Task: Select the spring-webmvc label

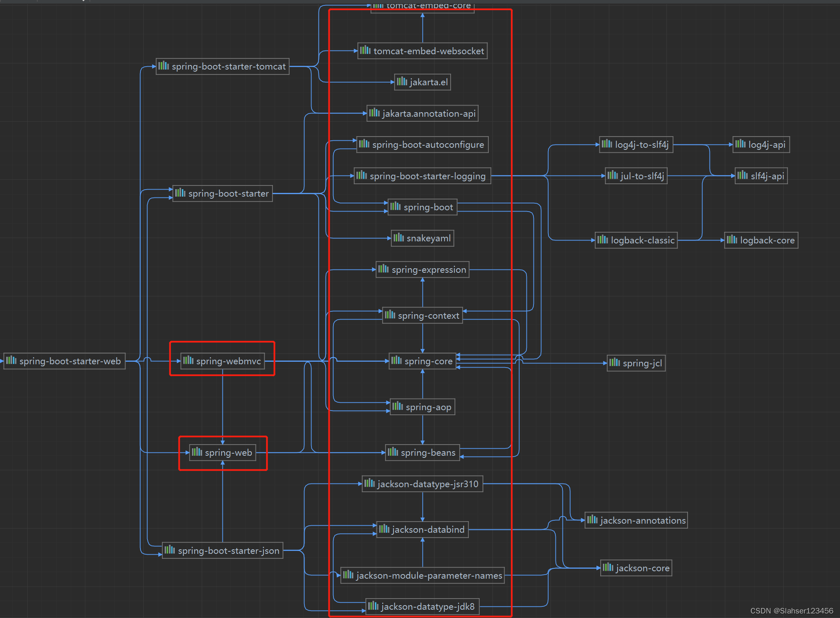Action: (229, 361)
